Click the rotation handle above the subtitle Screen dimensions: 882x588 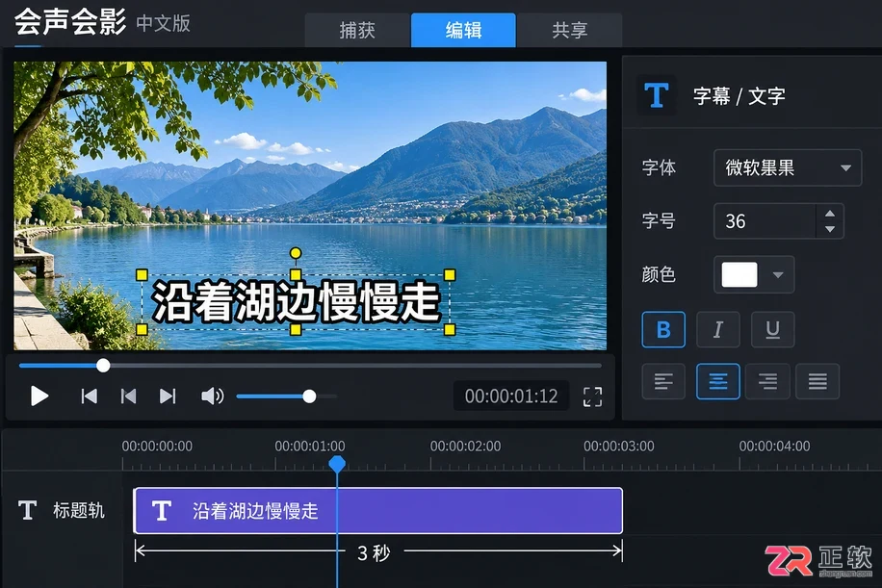[296, 253]
